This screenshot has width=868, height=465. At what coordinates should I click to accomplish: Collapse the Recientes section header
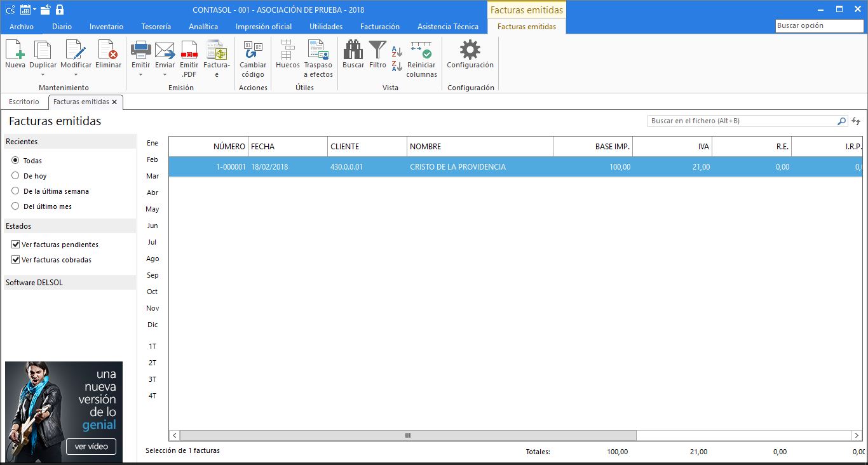(x=70, y=142)
